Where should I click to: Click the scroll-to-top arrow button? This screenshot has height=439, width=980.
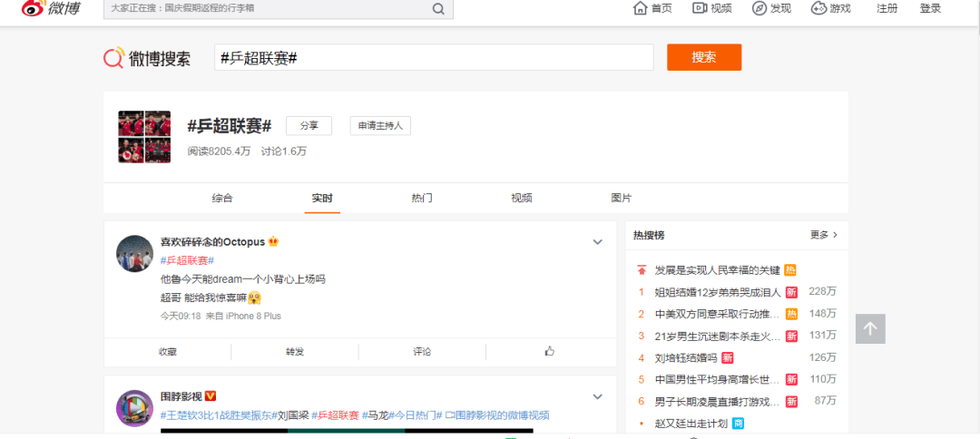[x=870, y=328]
